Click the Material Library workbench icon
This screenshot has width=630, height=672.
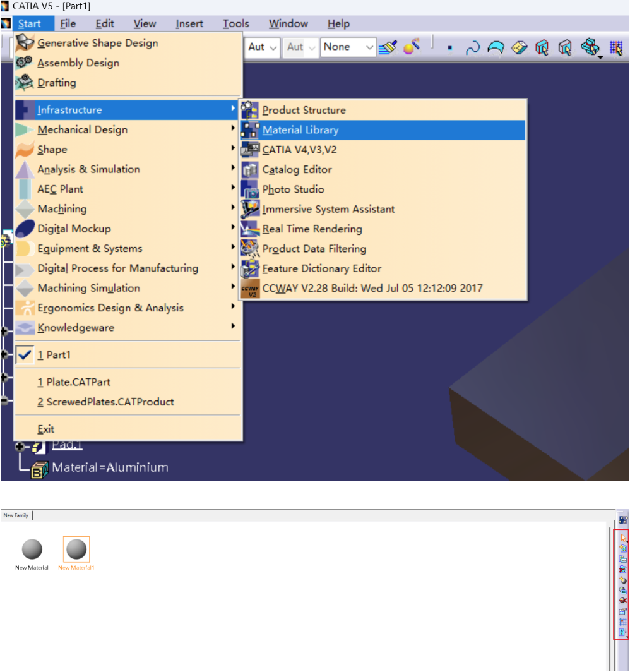(623, 520)
